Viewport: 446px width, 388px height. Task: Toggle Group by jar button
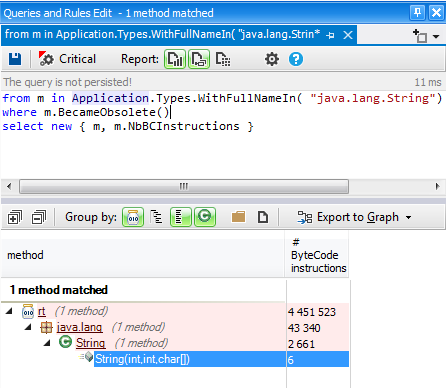coord(133,217)
